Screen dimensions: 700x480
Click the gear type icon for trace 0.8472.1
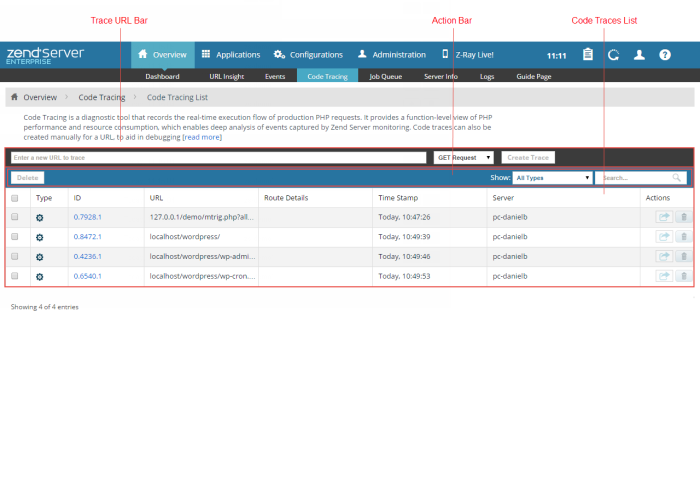(40, 237)
